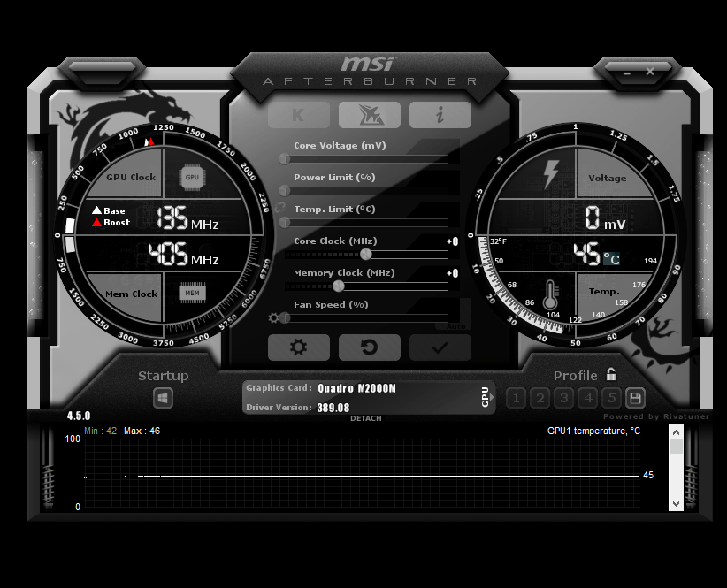Click the hardware monitor scrollbar thumb
Screen dimensions: 727x588
(676, 447)
